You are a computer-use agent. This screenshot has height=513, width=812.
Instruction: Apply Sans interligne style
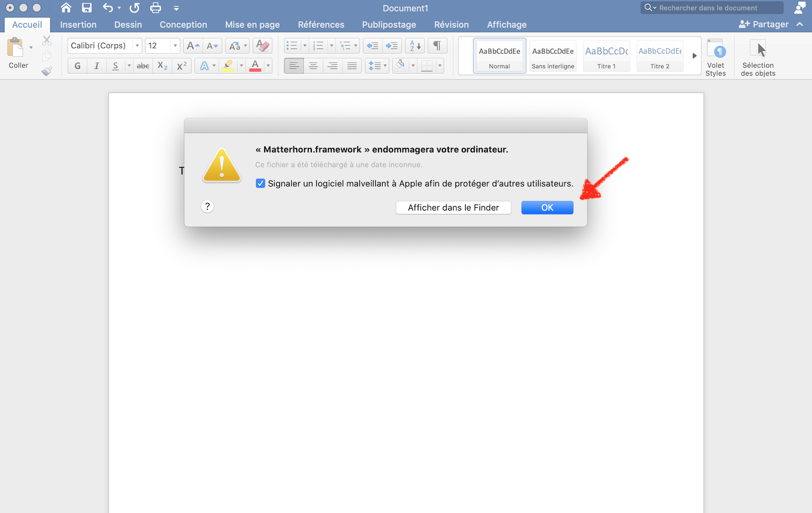553,56
